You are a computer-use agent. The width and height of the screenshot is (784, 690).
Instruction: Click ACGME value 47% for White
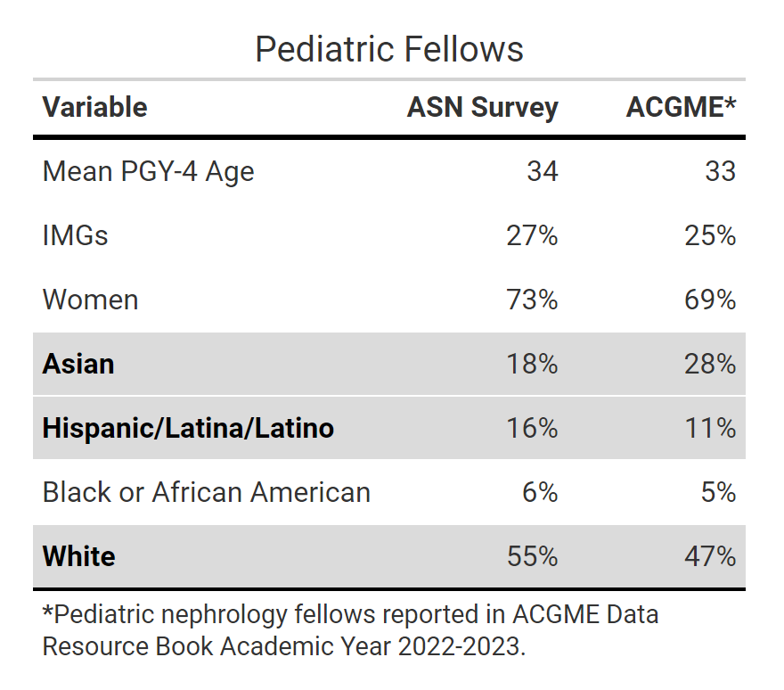coord(711,556)
